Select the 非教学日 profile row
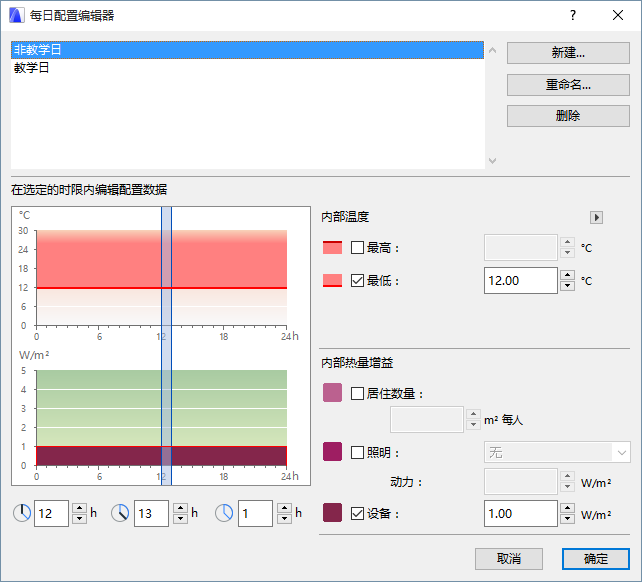This screenshot has width=642, height=582. [x=247, y=50]
